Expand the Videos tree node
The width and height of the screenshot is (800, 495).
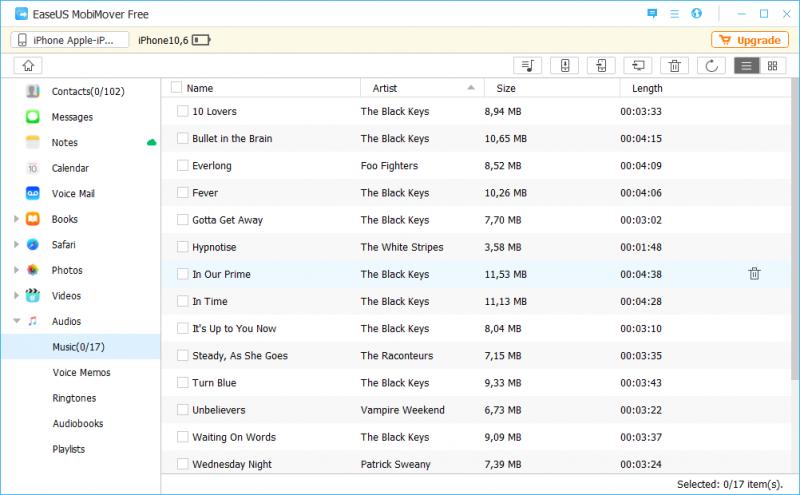pos(16,295)
